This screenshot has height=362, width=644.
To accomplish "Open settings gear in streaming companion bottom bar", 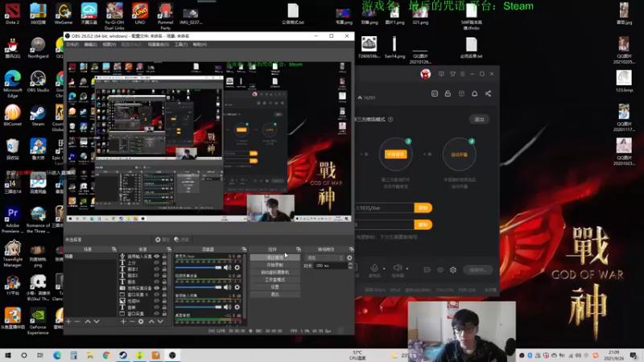I will pos(453,269).
